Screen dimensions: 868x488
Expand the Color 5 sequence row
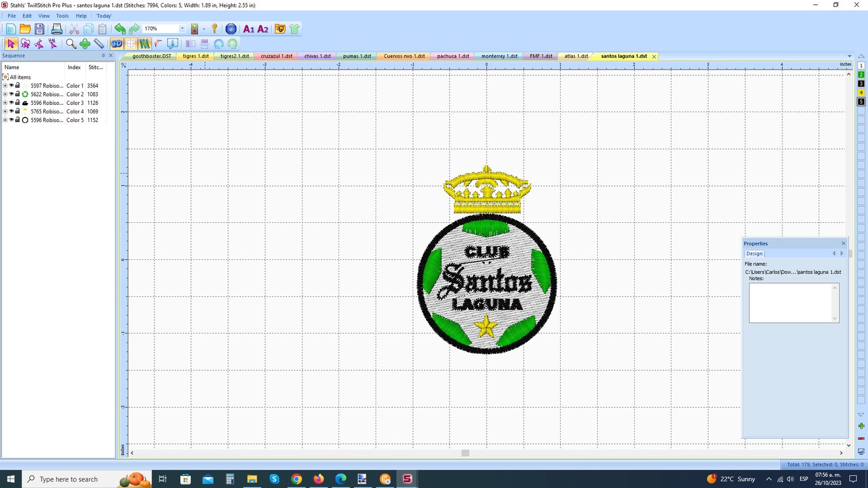[5, 120]
